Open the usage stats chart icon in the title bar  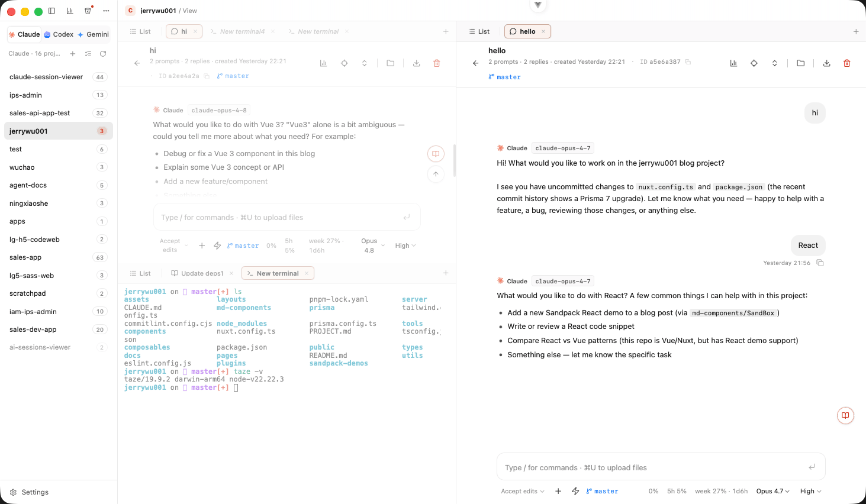70,11
